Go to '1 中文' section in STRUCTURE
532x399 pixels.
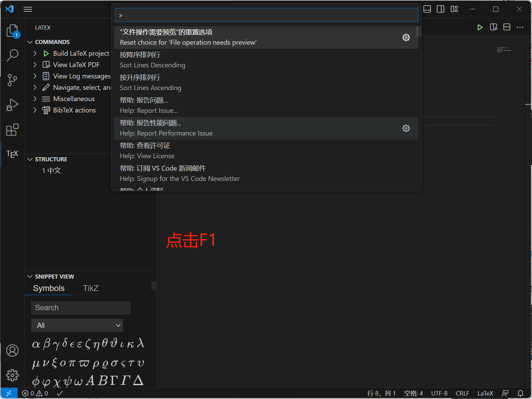51,171
